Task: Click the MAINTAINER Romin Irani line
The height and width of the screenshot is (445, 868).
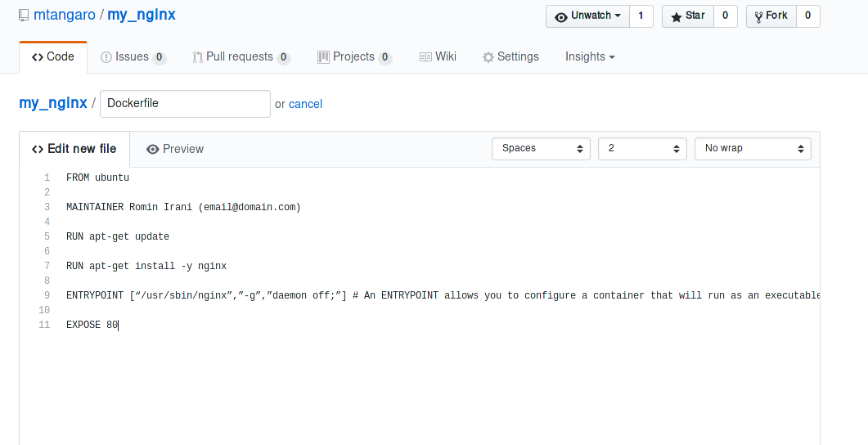Action: point(183,207)
